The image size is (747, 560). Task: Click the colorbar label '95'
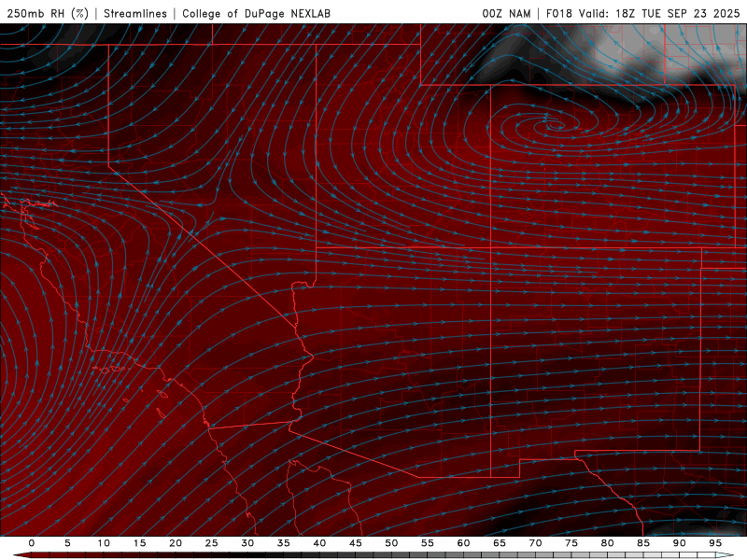[715, 543]
